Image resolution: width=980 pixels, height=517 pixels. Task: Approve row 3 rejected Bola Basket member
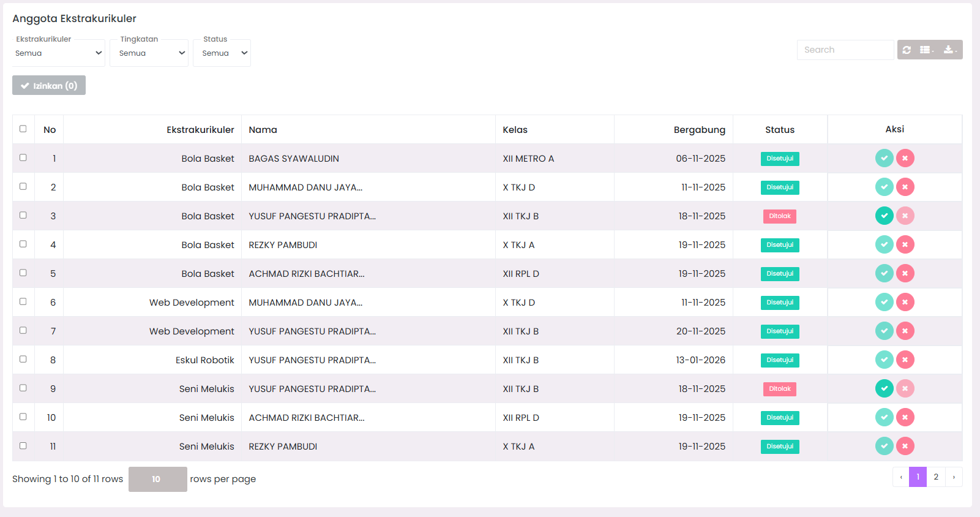click(x=884, y=216)
